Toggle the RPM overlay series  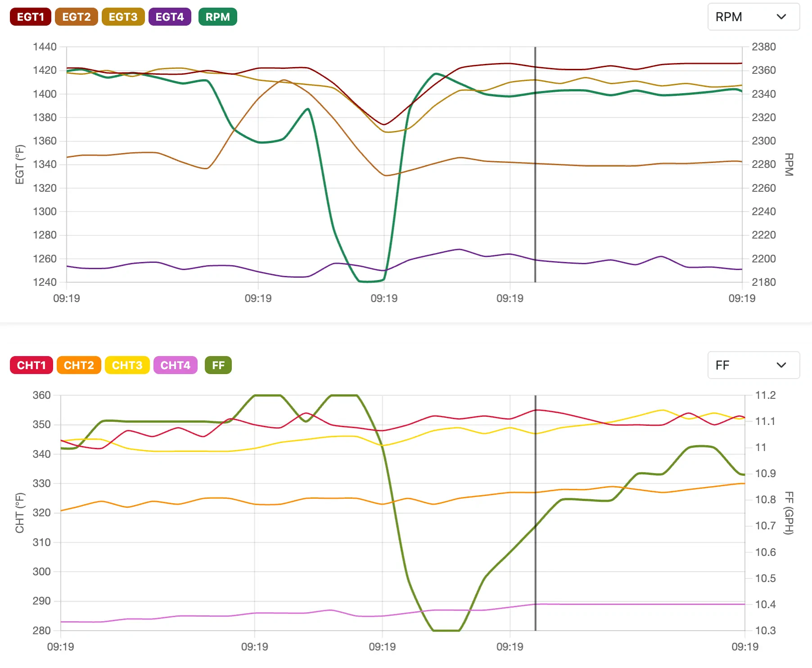[217, 17]
